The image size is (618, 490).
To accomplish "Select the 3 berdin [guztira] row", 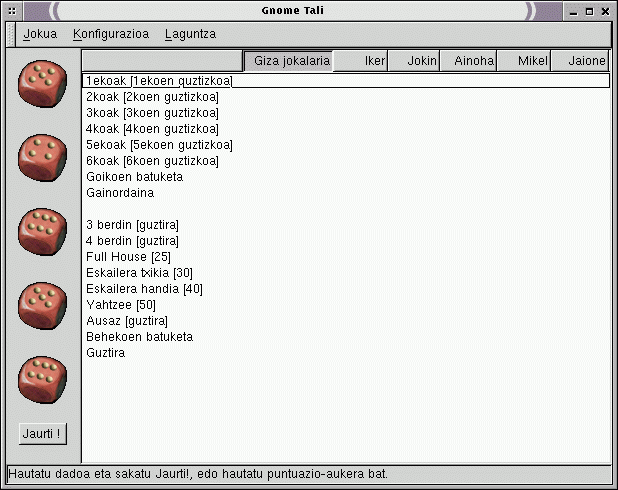I will pos(346,225).
